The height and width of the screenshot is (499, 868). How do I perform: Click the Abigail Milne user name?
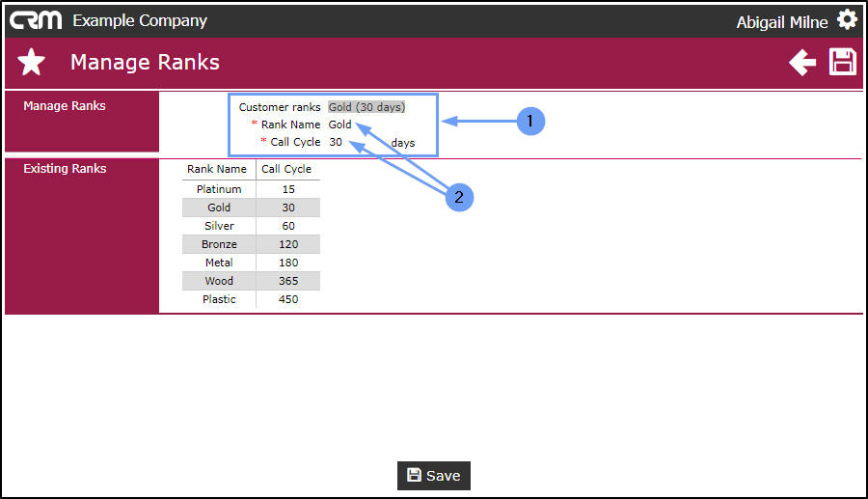click(781, 22)
